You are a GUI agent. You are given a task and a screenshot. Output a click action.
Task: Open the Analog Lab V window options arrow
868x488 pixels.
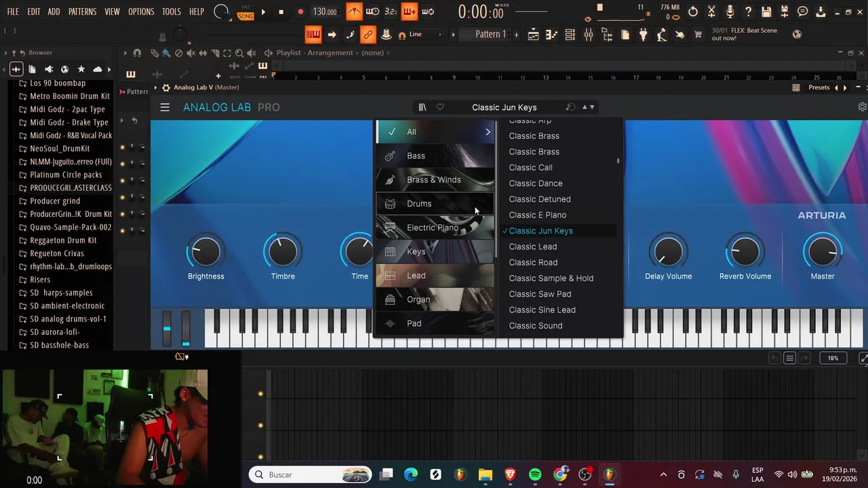[155, 87]
